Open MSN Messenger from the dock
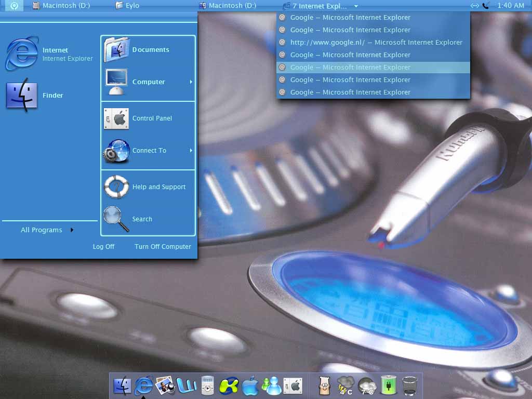Image resolution: width=532 pixels, height=399 pixels. tap(272, 386)
